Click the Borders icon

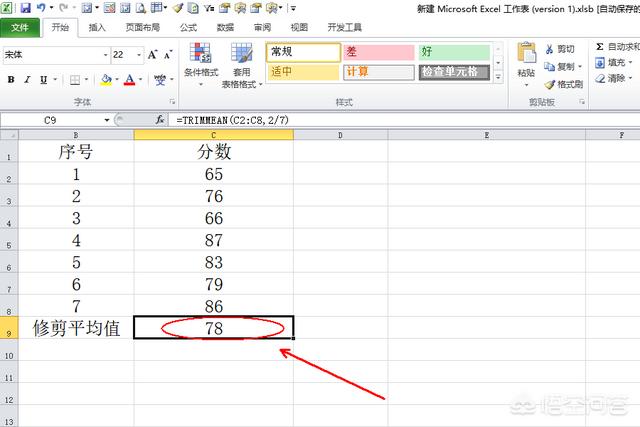[x=75, y=79]
